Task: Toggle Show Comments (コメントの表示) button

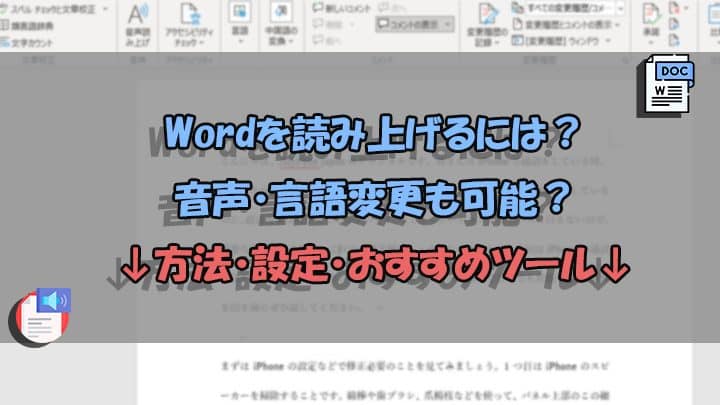Action: tap(415, 24)
